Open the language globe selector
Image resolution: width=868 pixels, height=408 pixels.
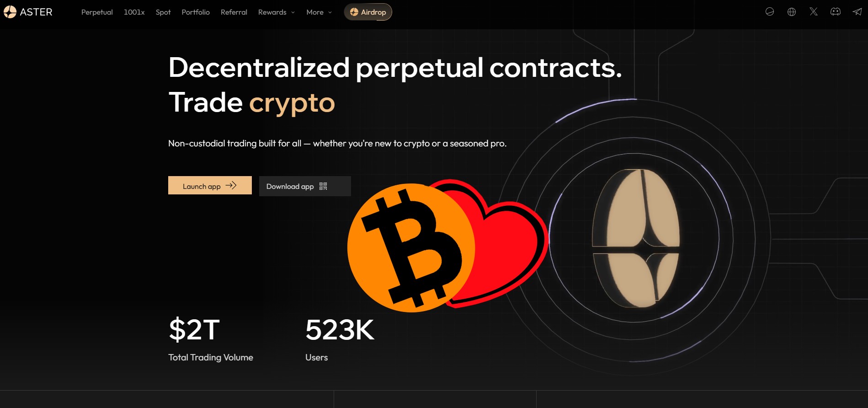792,12
